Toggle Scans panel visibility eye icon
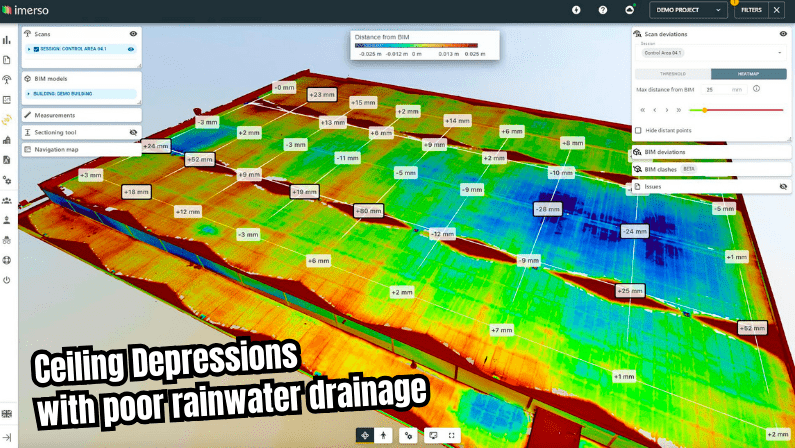 coord(133,34)
